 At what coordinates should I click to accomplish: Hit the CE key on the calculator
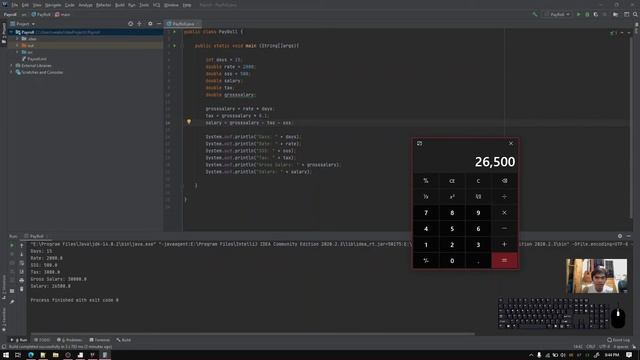452,181
